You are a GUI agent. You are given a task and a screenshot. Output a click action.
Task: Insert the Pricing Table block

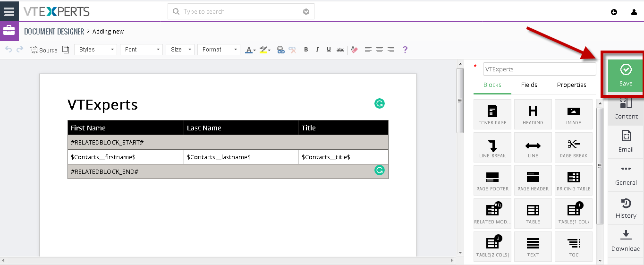(x=574, y=180)
